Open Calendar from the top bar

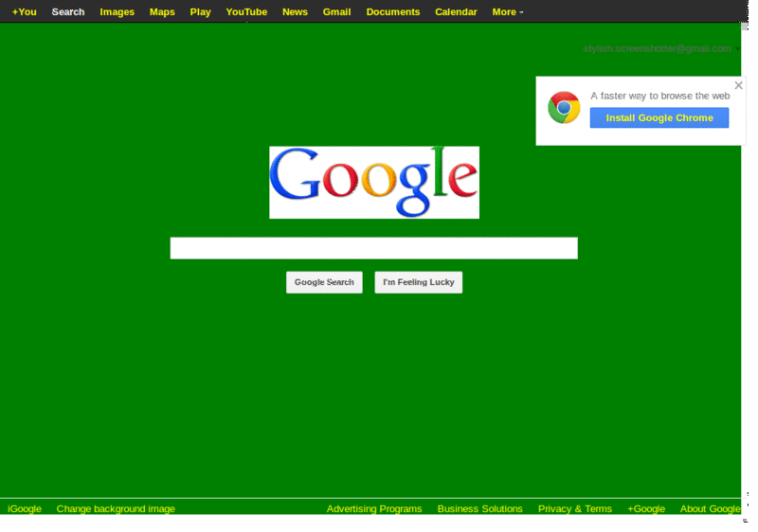point(456,12)
